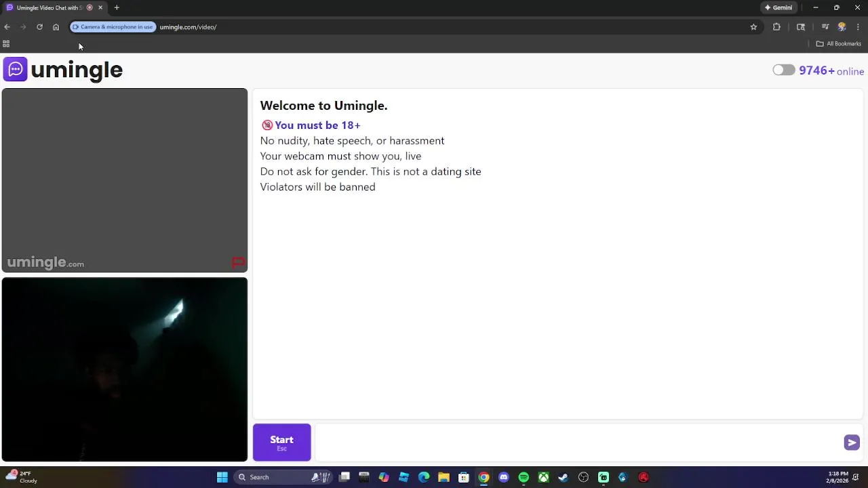Click "You must be 18+" text

[317, 125]
